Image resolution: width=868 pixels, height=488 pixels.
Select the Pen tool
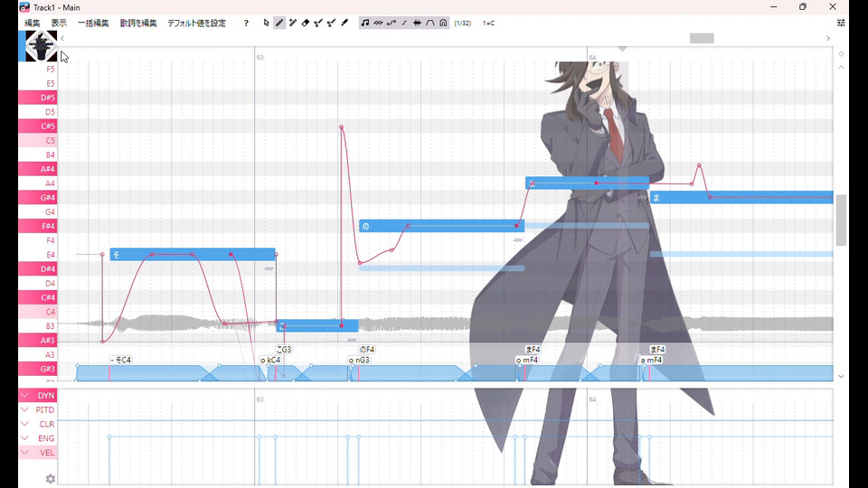[x=279, y=23]
